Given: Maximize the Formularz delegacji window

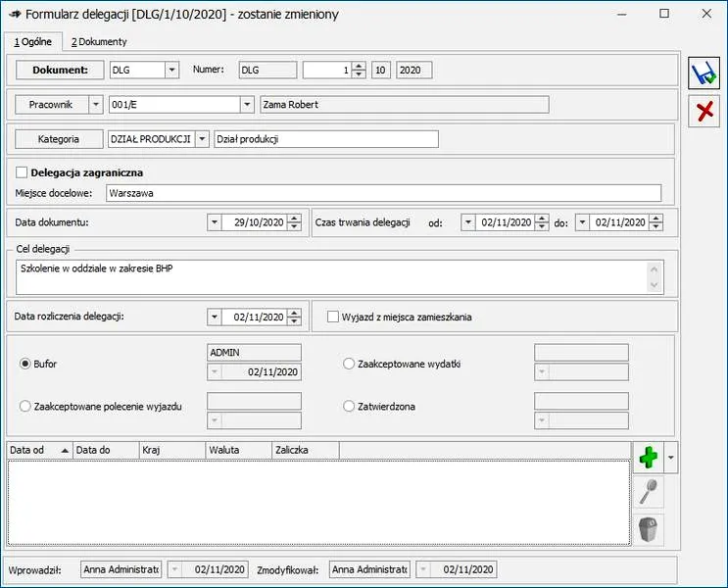Looking at the screenshot, I should [664, 14].
